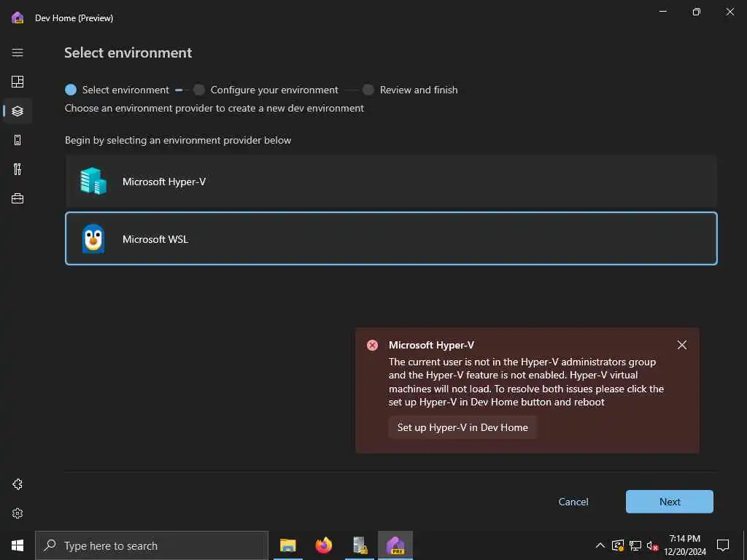Open the Windows Start menu
Screen dimensions: 747x560
pos(18,545)
